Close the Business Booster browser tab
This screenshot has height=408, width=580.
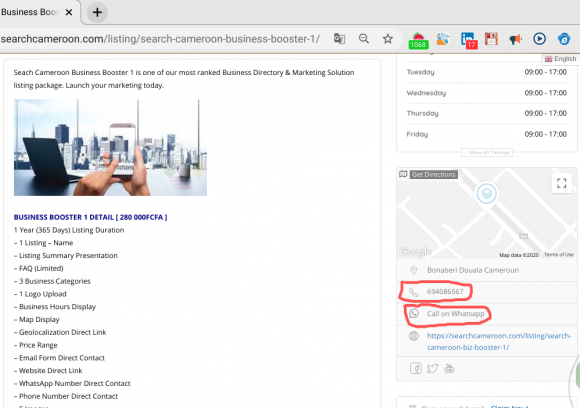coord(69,12)
